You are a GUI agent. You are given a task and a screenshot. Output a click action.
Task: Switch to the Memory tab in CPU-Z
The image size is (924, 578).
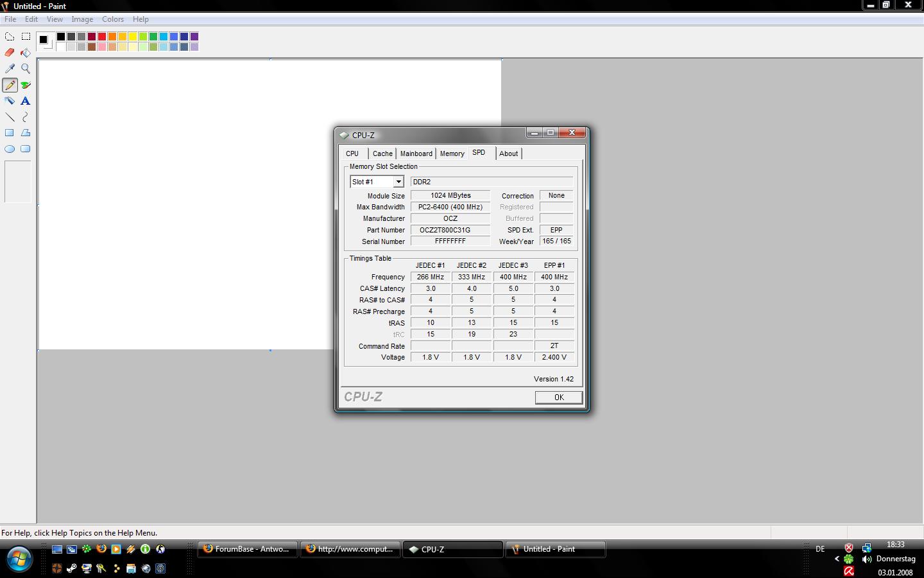pyautogui.click(x=452, y=153)
